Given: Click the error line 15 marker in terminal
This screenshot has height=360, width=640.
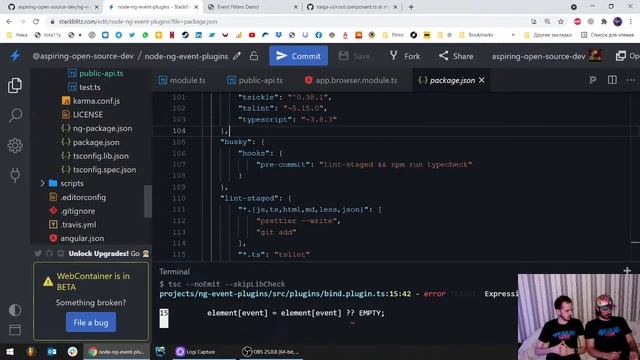Looking at the screenshot, I should tap(164, 318).
